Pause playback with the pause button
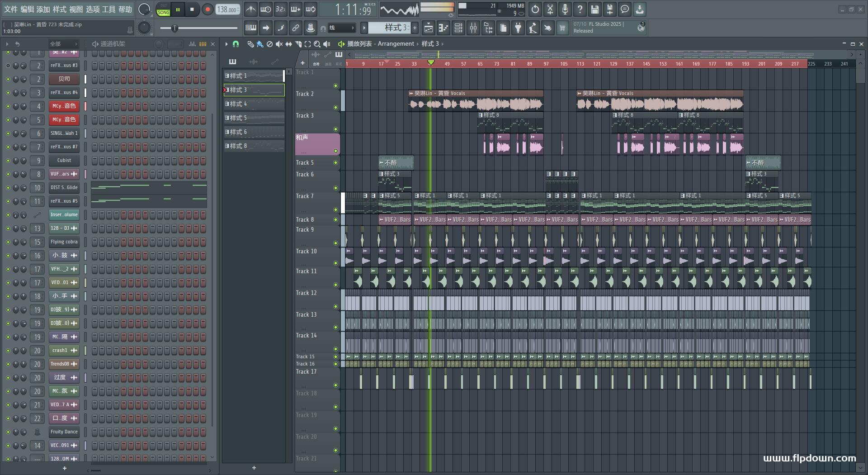868x475 pixels. 178,9
